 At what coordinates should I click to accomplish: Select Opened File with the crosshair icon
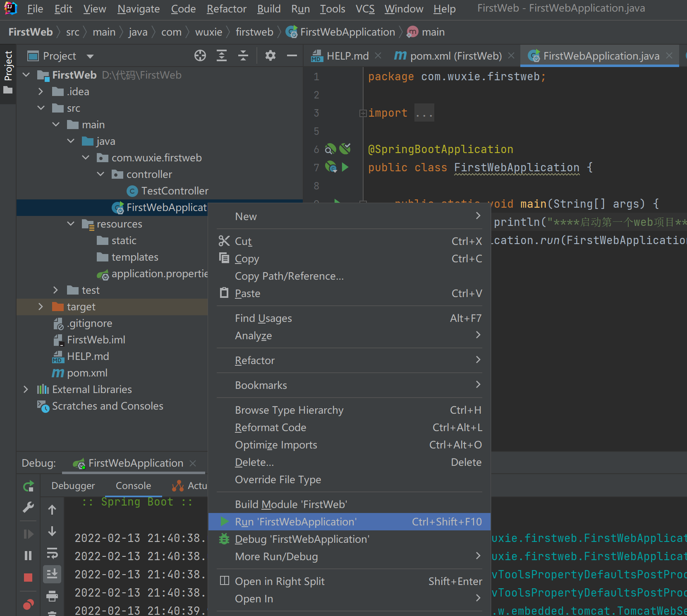(200, 55)
